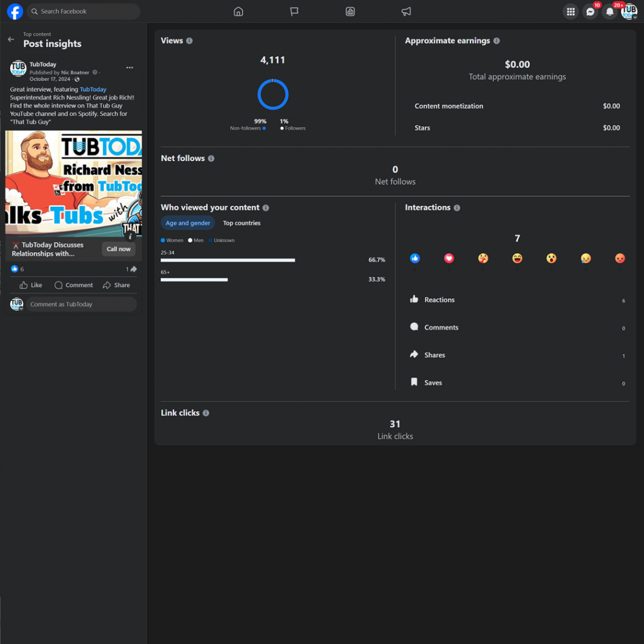Click the 4,111 views total

[273, 60]
